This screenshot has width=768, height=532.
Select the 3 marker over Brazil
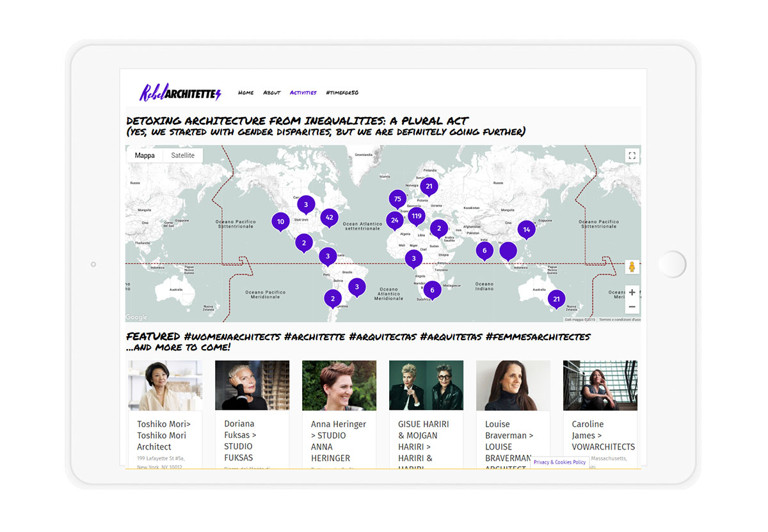coord(357,288)
